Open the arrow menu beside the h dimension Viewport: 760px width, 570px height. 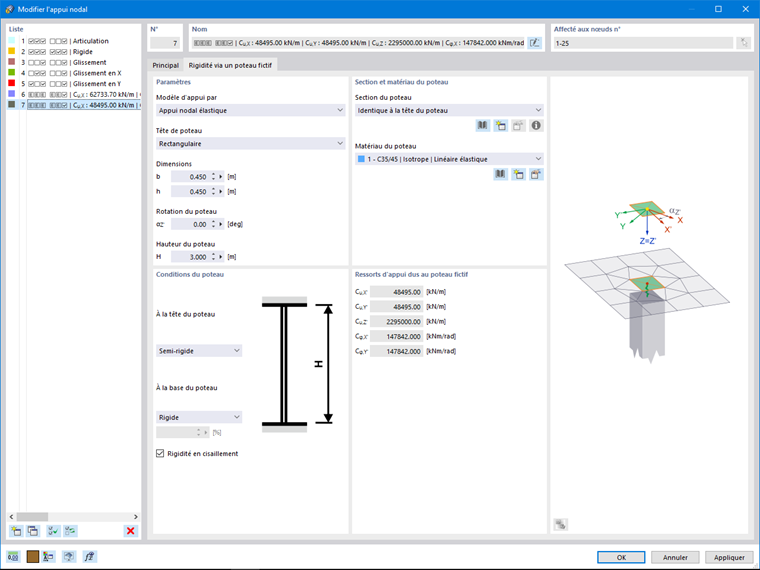click(x=221, y=191)
